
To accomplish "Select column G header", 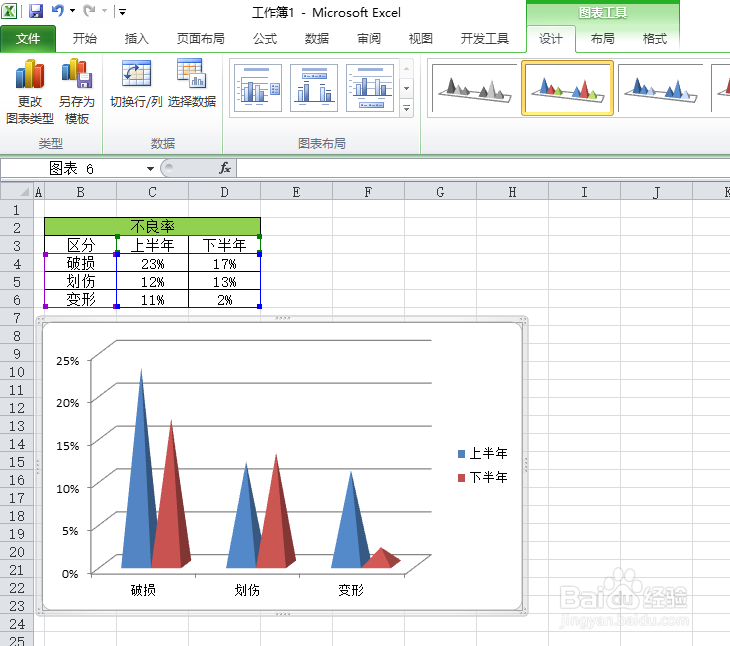I will 440,192.
